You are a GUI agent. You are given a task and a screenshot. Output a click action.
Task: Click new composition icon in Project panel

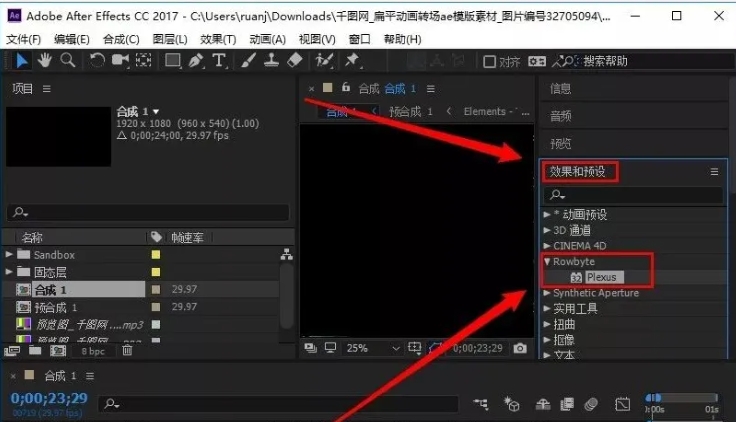point(58,351)
